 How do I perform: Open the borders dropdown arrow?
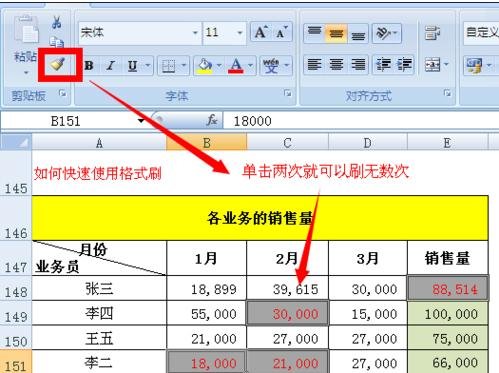[184, 66]
